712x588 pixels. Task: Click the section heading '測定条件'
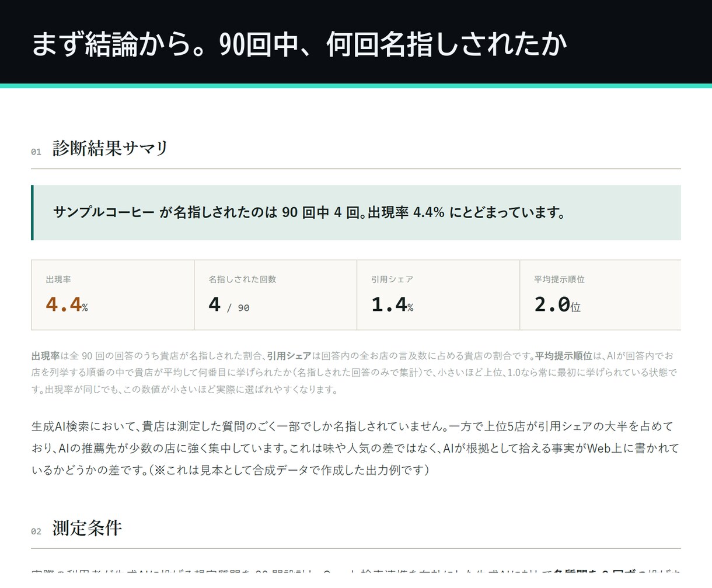(87, 528)
